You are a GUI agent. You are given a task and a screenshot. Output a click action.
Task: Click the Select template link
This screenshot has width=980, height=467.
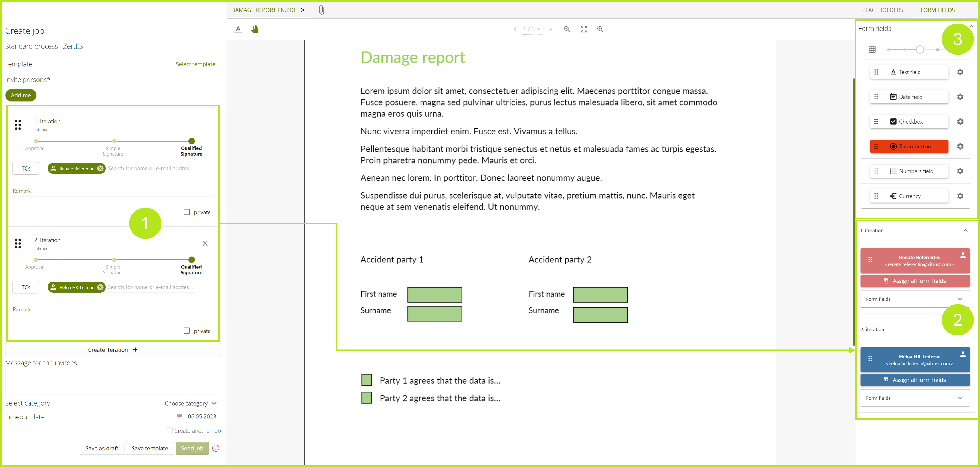pos(195,64)
